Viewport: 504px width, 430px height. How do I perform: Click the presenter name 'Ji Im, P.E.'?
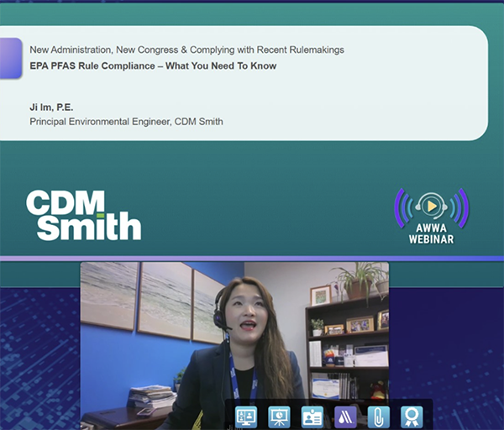point(51,107)
